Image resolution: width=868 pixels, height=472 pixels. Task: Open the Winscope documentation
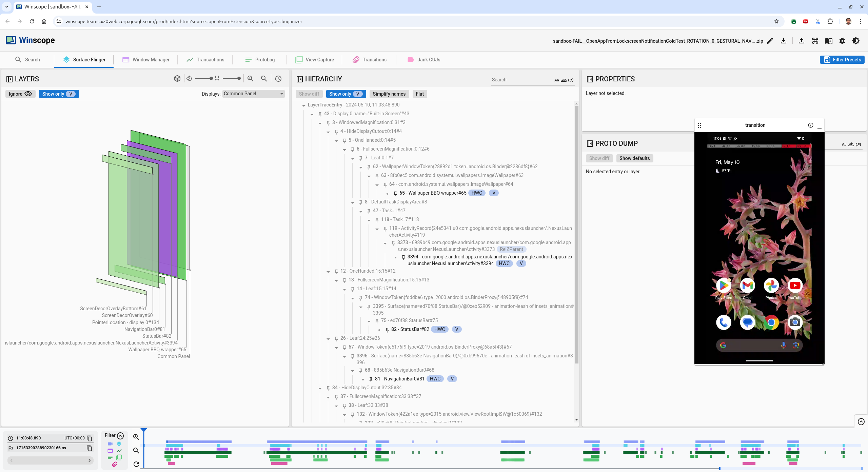click(829, 41)
